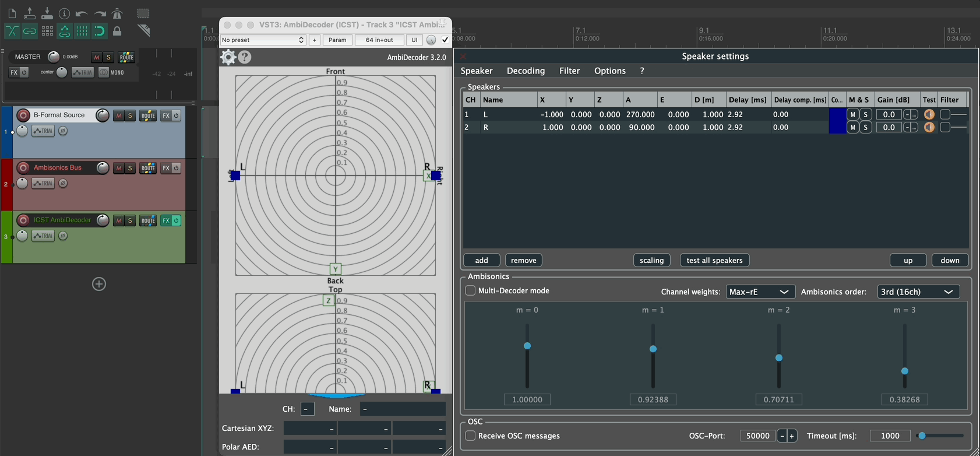Invert phase on ICST AmbiDecoder track
The height and width of the screenshot is (456, 980).
tap(63, 236)
